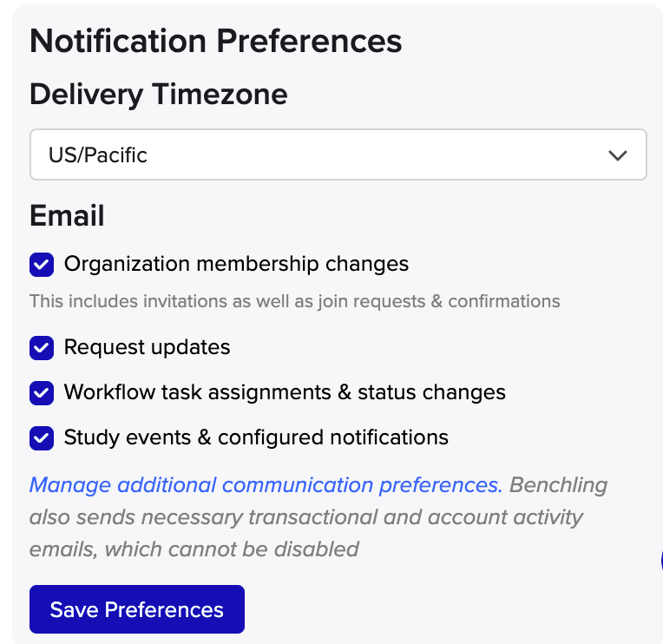The width and height of the screenshot is (663, 644).
Task: Click the white checkmark in Request updates box
Action: (42, 348)
